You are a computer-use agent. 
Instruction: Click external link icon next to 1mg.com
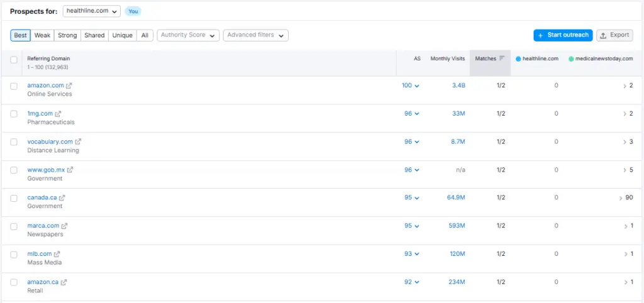point(58,114)
